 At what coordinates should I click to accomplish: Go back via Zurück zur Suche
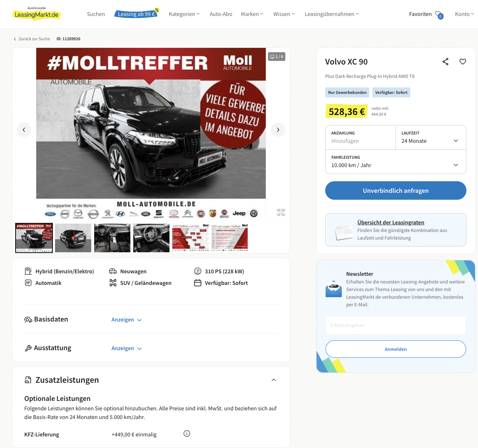tap(32, 39)
